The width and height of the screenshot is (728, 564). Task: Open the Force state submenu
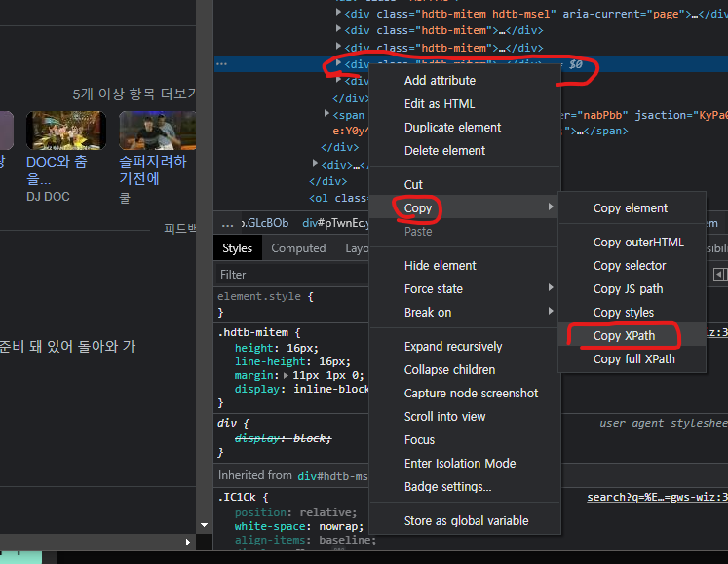[x=465, y=288]
